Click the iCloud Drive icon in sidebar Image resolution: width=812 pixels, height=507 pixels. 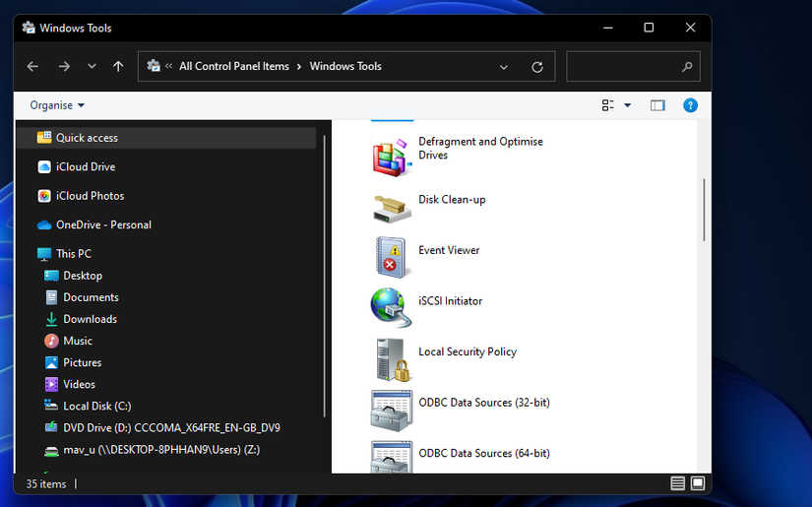(x=44, y=166)
